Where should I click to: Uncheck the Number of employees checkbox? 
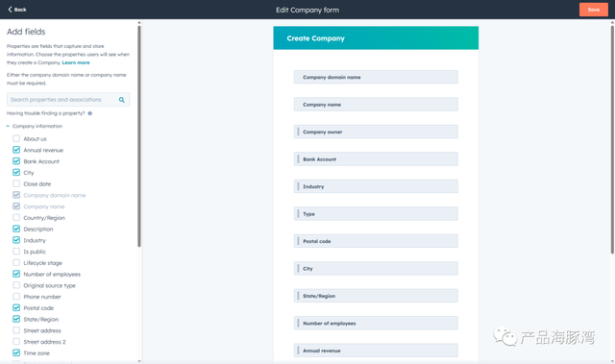coord(16,274)
